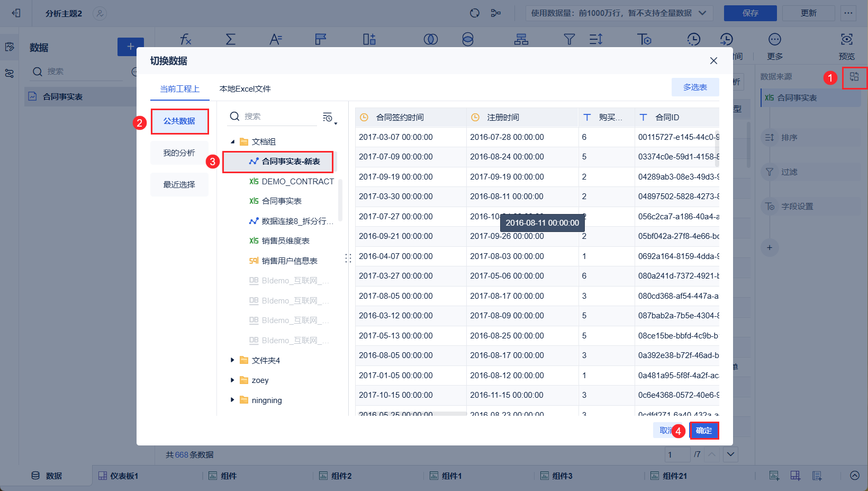Viewport: 868px width, 491px height.
Task: Click the circular refresh icon in top bar
Action: point(475,13)
